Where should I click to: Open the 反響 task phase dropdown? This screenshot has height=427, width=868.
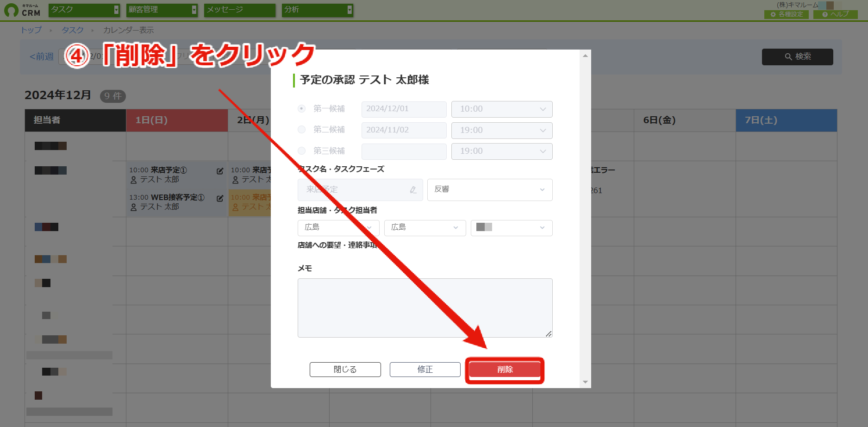tap(490, 190)
